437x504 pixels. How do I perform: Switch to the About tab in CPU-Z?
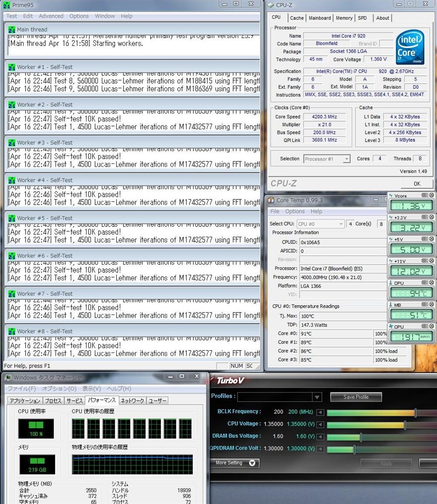click(383, 18)
